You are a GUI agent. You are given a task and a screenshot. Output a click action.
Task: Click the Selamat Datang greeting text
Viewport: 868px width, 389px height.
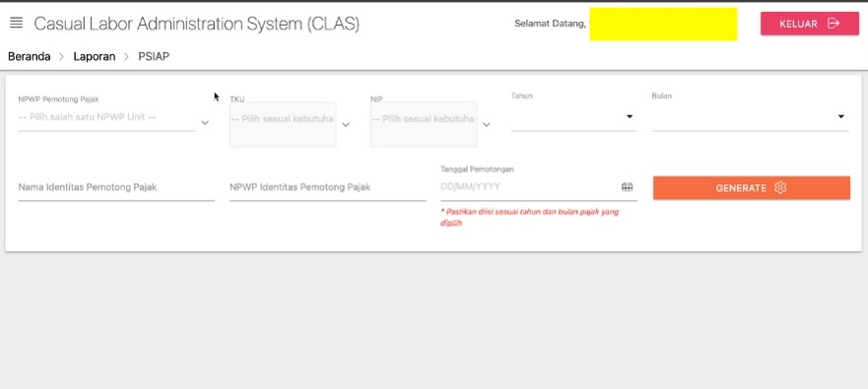[x=550, y=24]
